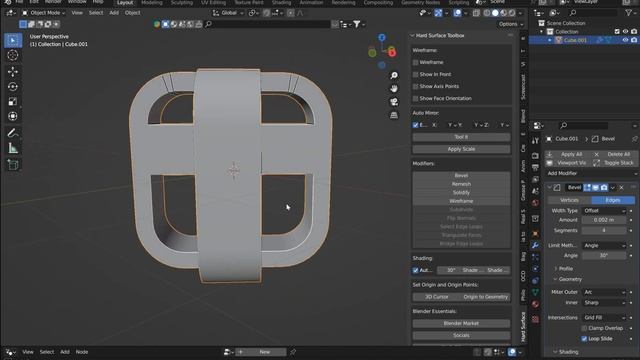
Task: Open the Width Type Offset dropdown
Action: point(604,211)
